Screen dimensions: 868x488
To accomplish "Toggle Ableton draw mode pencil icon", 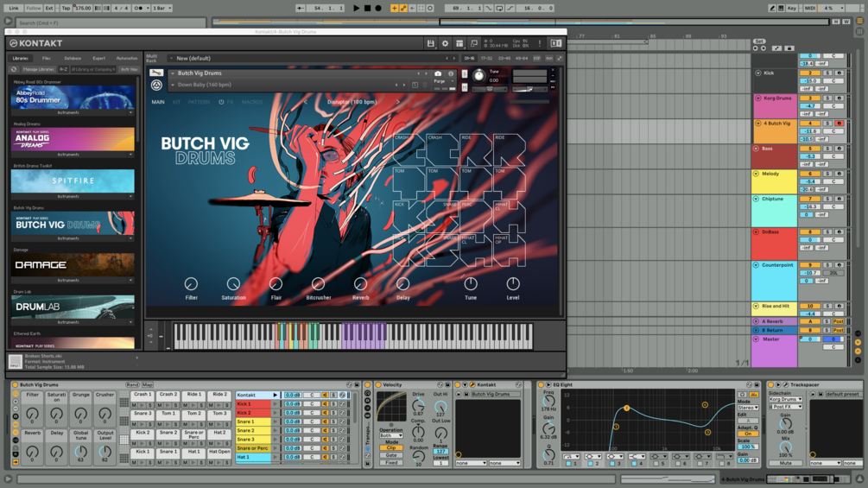I will point(772,9).
